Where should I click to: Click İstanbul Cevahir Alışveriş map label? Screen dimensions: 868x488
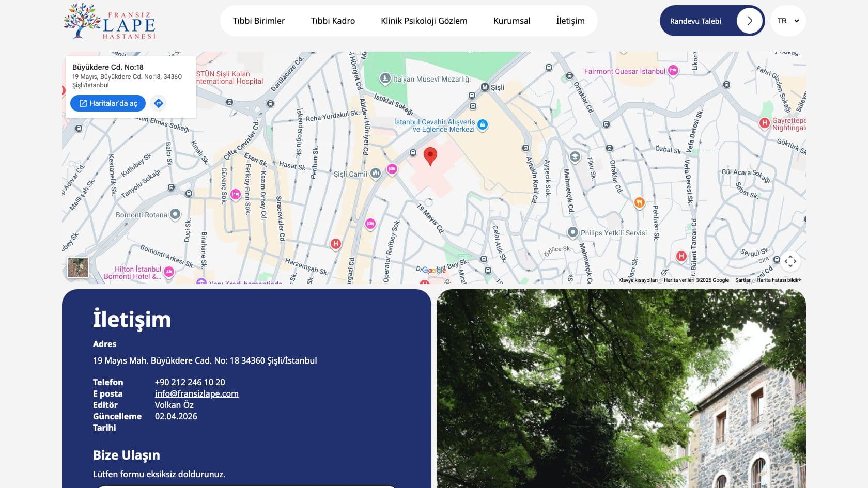point(435,125)
